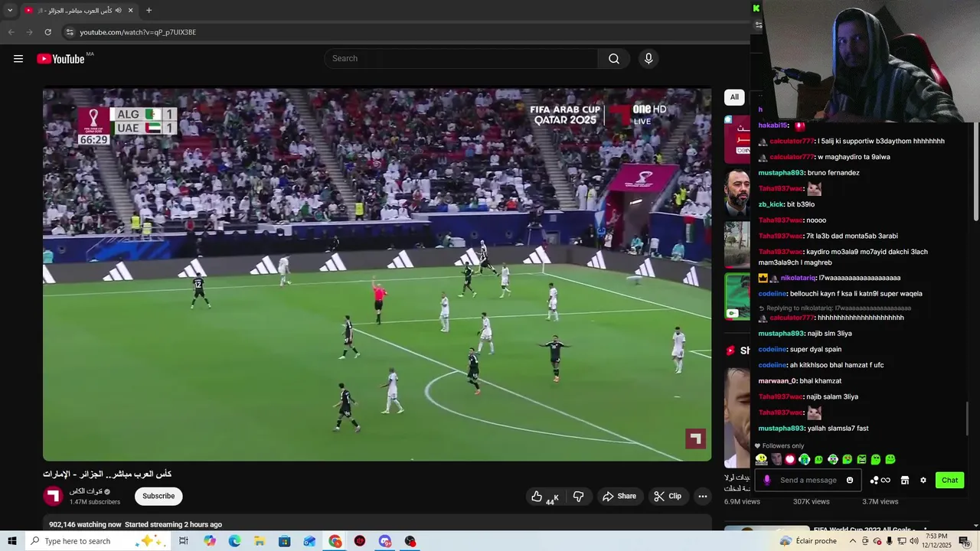
Task: Open the channel avatar under video title
Action: (53, 496)
